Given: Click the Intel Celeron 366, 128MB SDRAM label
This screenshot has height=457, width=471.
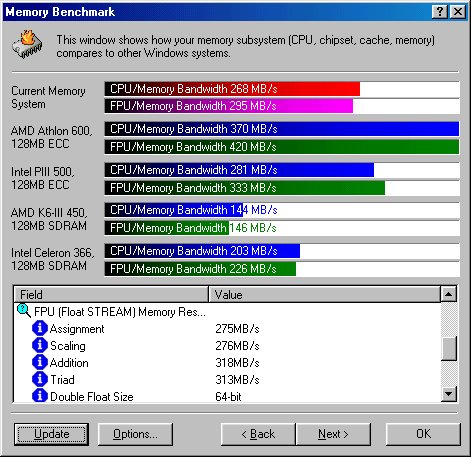Looking at the screenshot, I should 53,259.
